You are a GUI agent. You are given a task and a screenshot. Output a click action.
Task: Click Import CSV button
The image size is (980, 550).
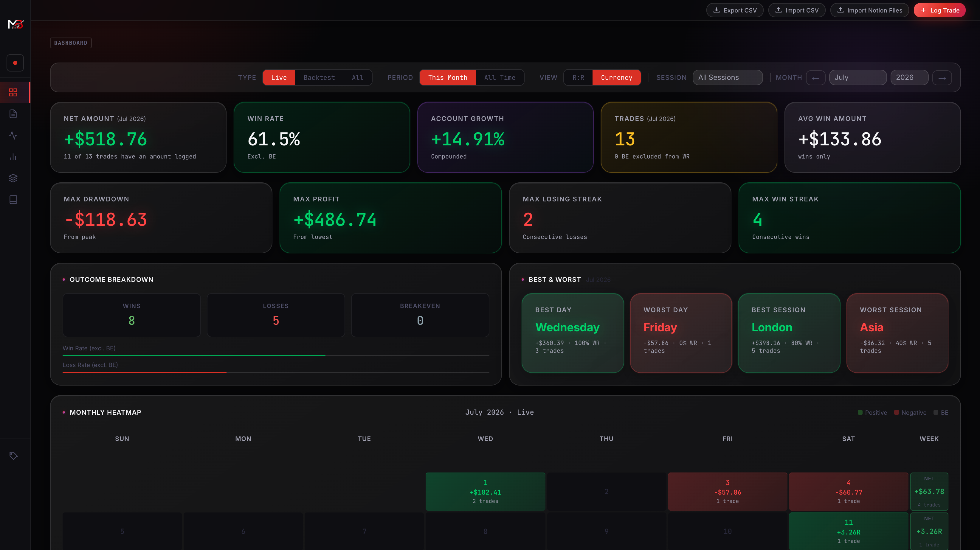click(797, 10)
